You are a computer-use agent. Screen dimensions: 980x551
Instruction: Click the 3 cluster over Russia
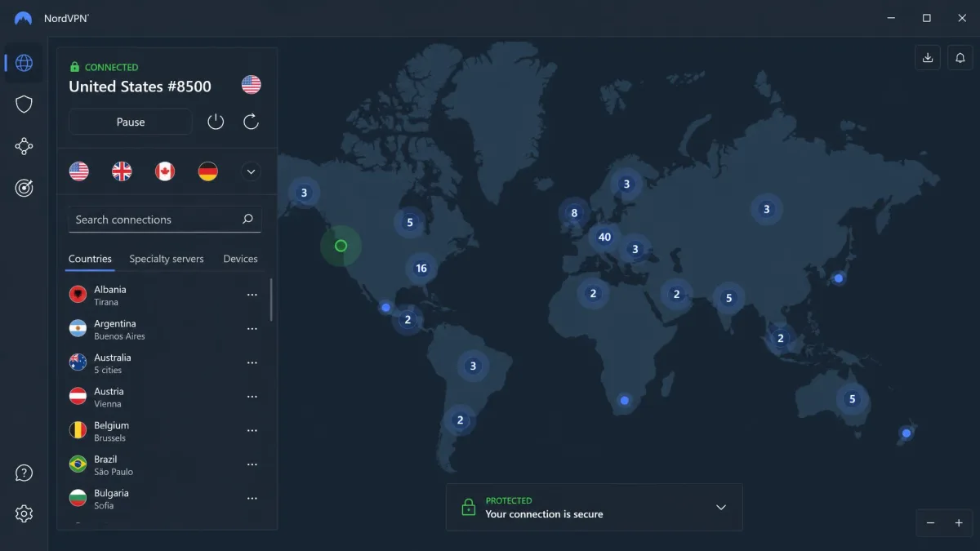(766, 209)
